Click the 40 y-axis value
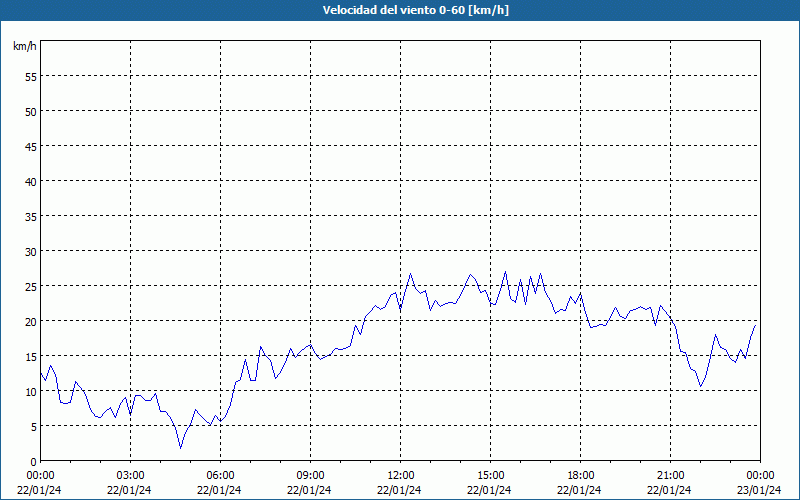Image resolution: width=800 pixels, height=500 pixels. click(31, 181)
